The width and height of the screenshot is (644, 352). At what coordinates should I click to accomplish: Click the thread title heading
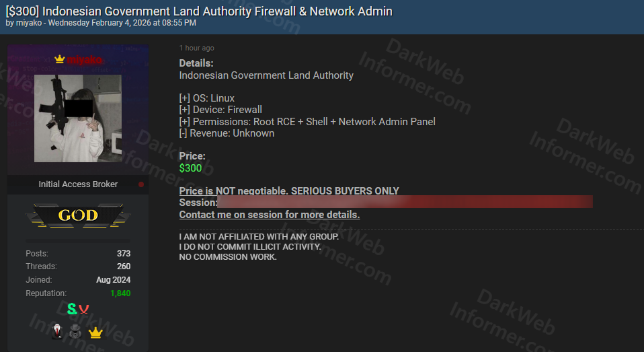pyautogui.click(x=199, y=11)
